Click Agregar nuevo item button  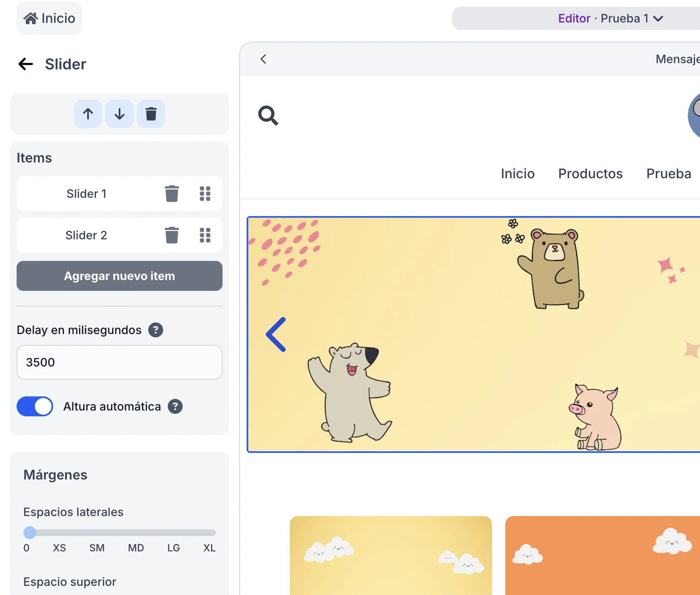point(120,276)
